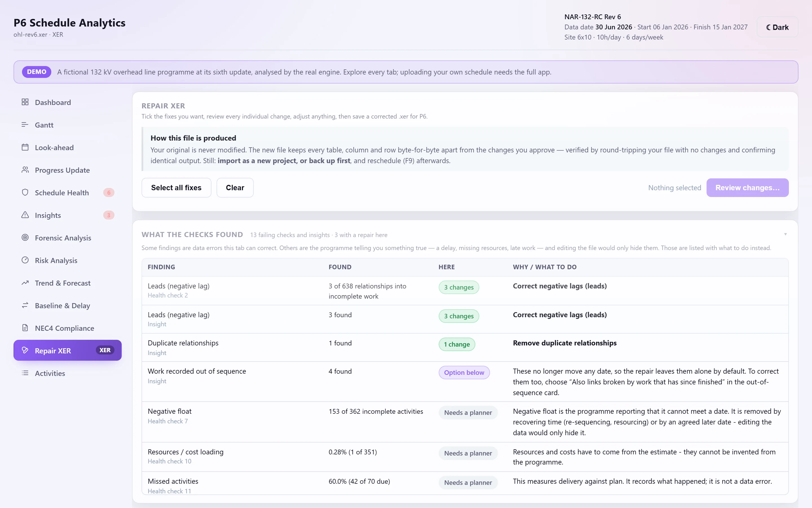Click the XER badge on Repair XER

[105, 350]
